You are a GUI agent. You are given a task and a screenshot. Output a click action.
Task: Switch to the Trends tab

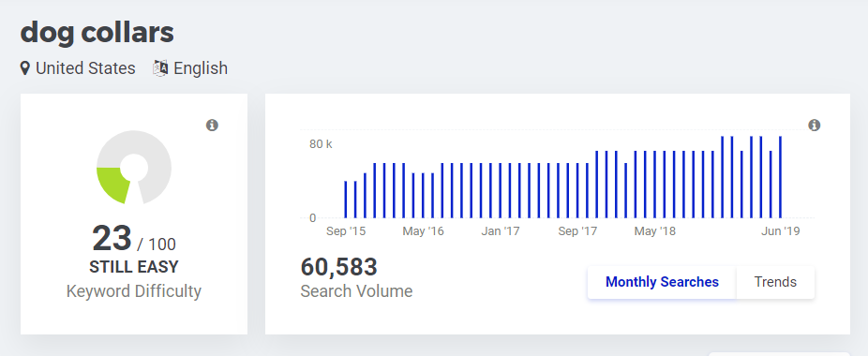[x=775, y=282]
